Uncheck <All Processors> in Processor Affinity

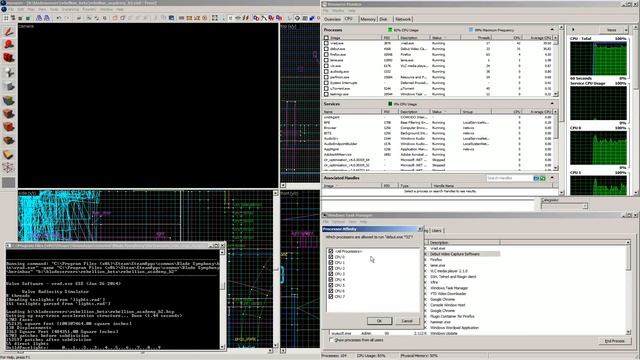pyautogui.click(x=331, y=251)
